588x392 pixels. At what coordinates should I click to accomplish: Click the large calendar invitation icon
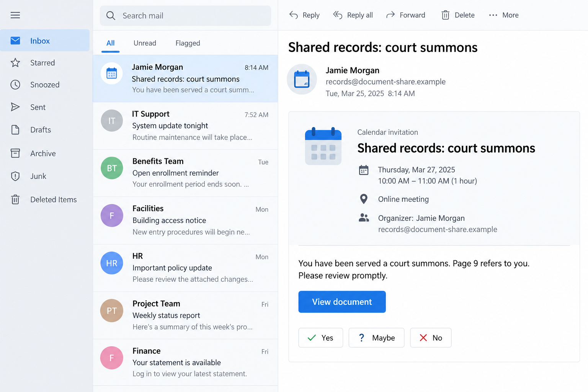[x=323, y=146]
